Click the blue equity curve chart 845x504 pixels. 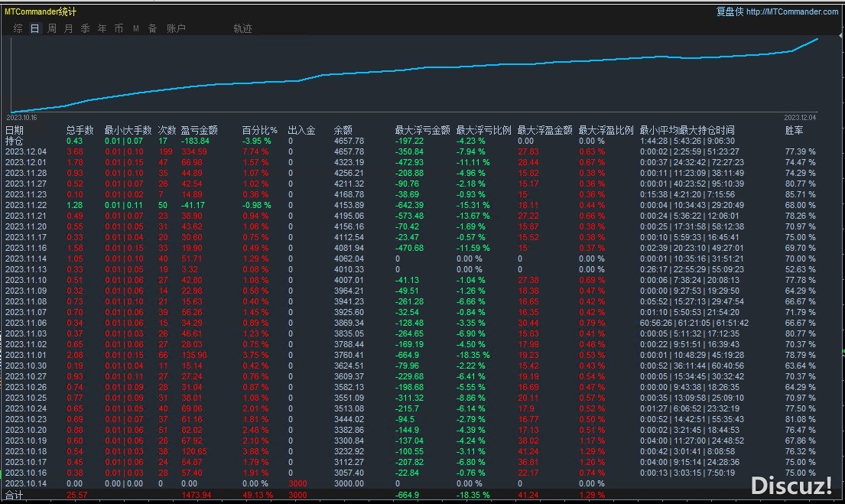(x=414, y=76)
